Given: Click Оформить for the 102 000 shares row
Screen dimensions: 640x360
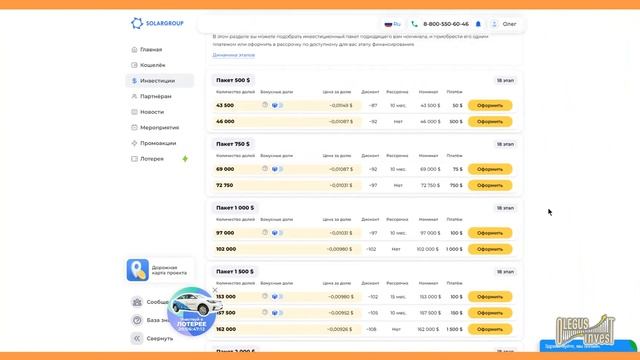Looking at the screenshot, I should click(x=490, y=249).
